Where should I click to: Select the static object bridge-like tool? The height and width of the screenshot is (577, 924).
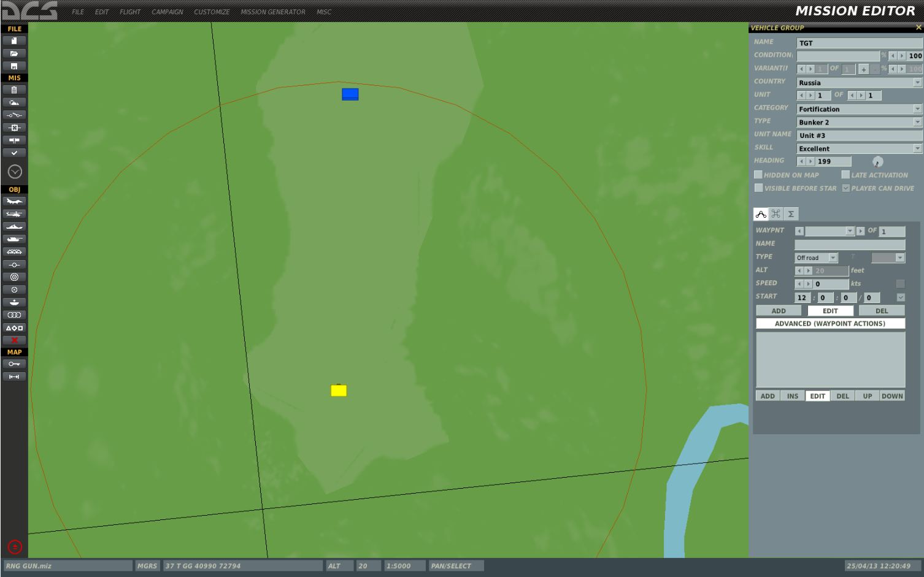14,252
